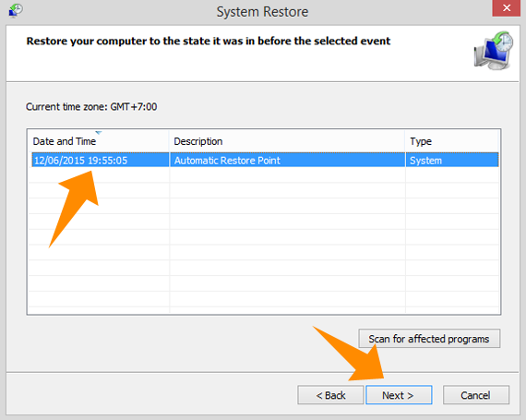Viewport: 526px width, 420px height.
Task: Go to the previous step with Back
Action: 330,395
